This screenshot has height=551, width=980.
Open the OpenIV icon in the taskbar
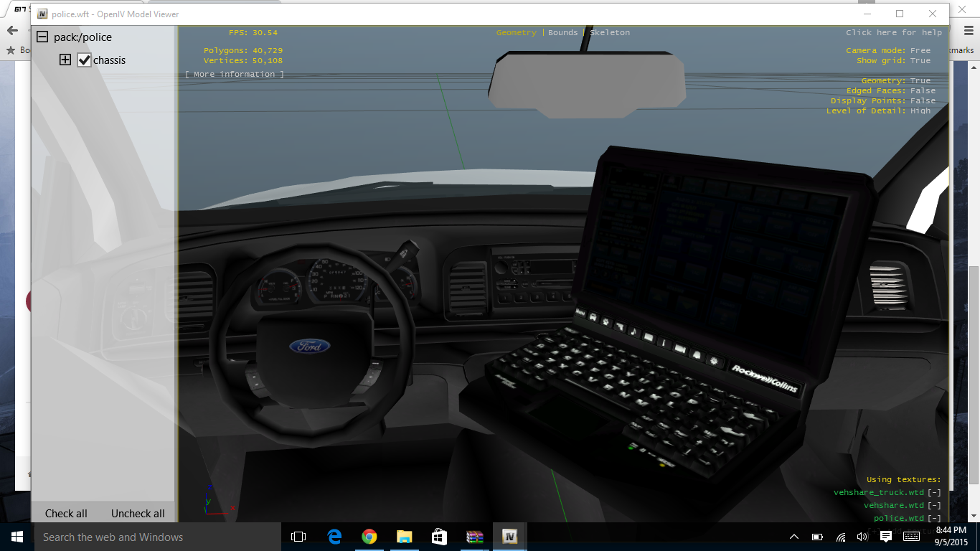click(x=510, y=537)
